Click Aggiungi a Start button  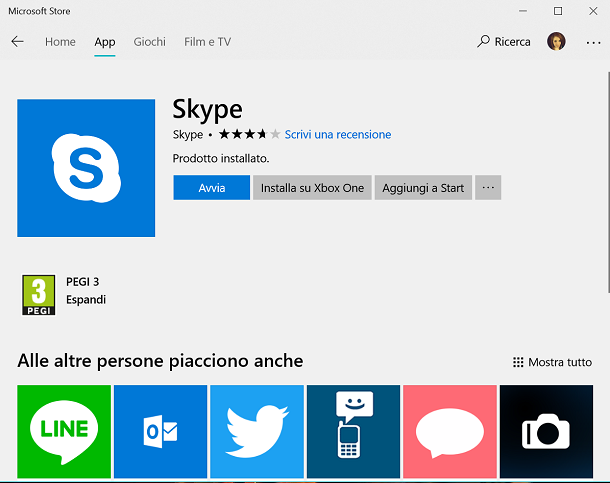click(423, 187)
